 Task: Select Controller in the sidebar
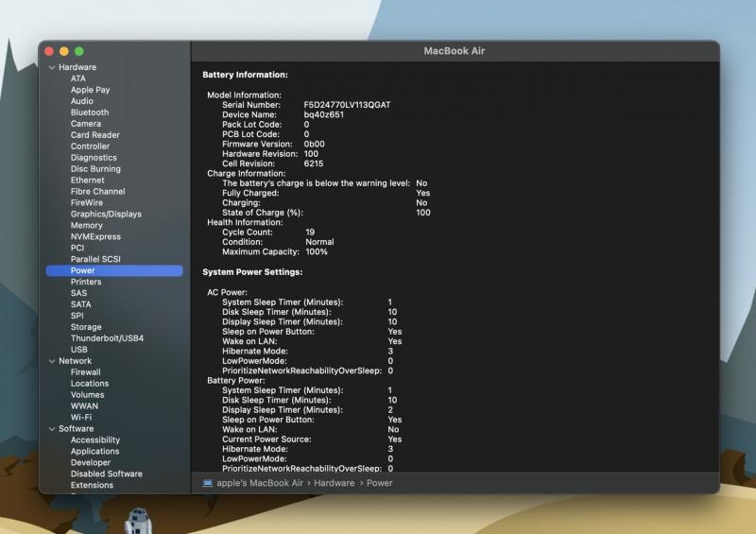(90, 146)
